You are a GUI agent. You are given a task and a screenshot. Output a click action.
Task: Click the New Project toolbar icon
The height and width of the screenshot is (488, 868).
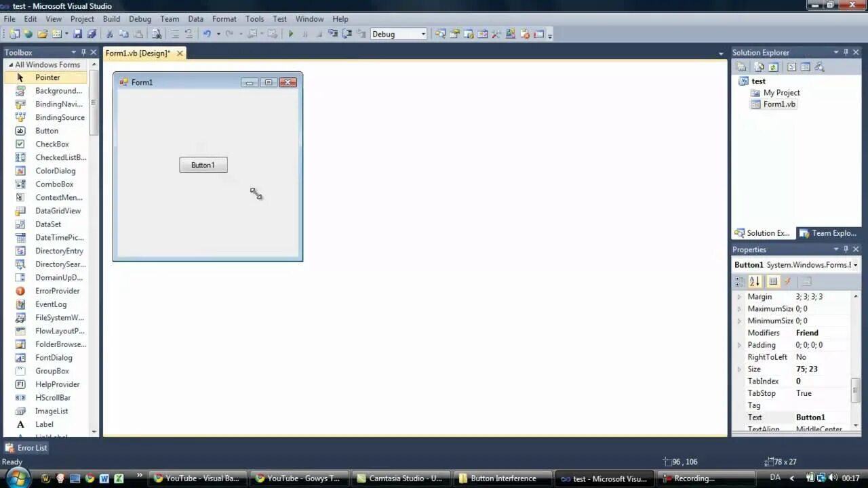pyautogui.click(x=14, y=34)
